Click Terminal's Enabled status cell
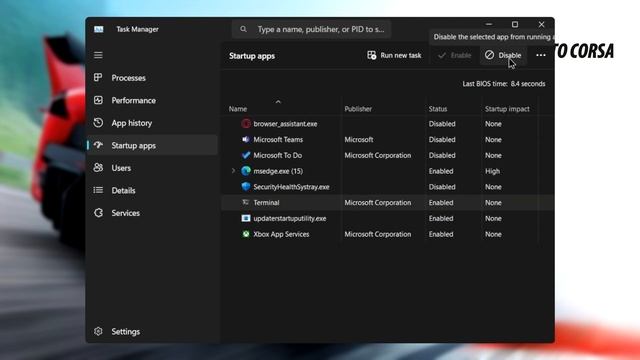This screenshot has width=640, height=360. pos(441,202)
